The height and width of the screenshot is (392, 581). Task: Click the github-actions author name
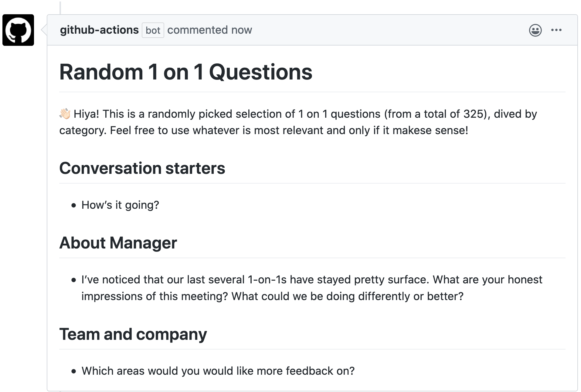click(x=99, y=30)
